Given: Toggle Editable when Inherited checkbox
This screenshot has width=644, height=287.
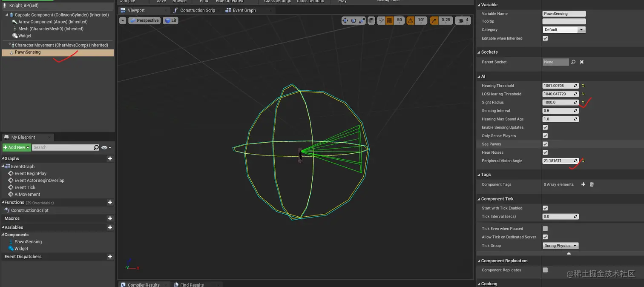Looking at the screenshot, I should [545, 38].
